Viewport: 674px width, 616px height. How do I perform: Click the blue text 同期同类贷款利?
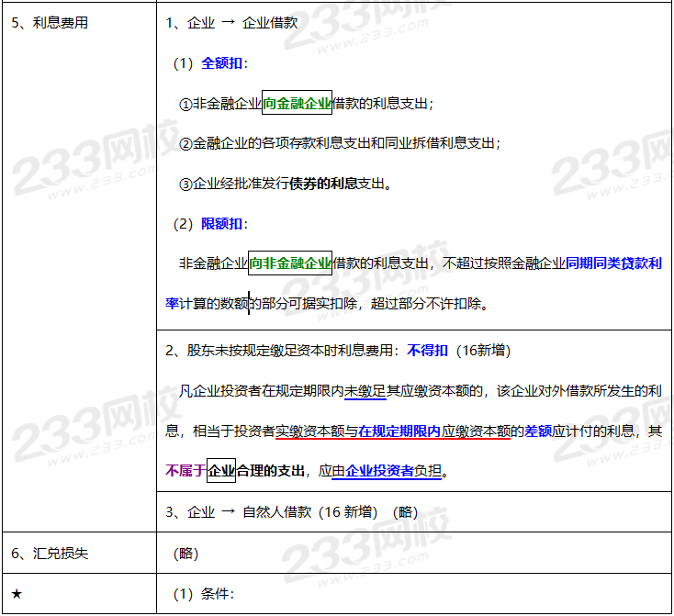[613, 264]
